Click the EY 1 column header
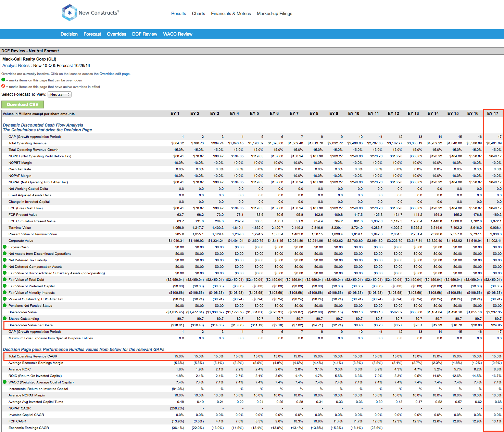 click(x=175, y=114)
